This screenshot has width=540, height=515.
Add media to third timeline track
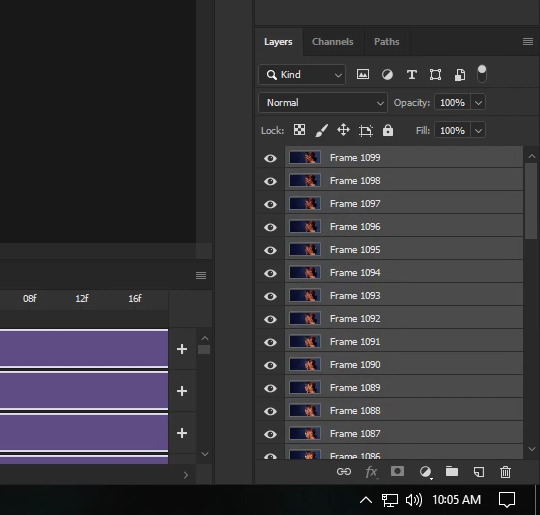[182, 433]
